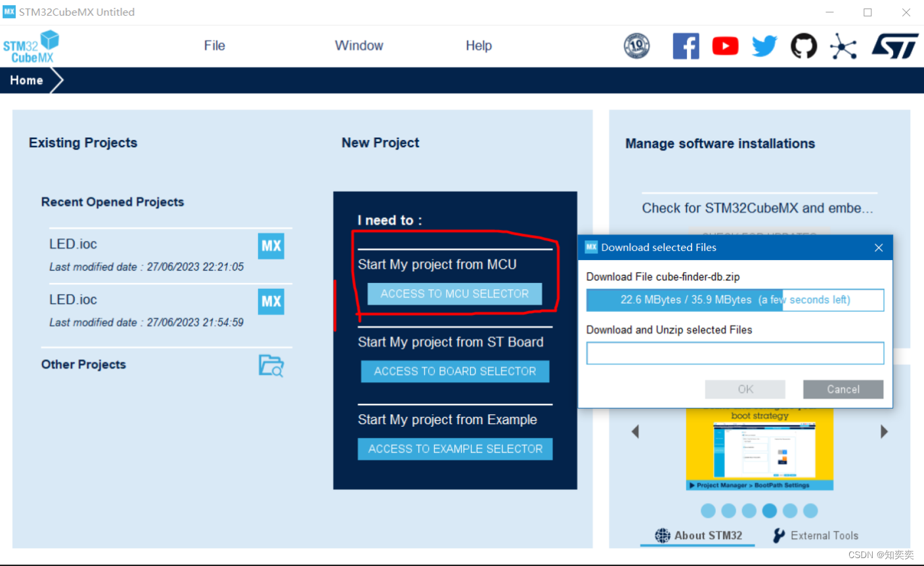Select the second carousel dot

[x=728, y=511]
